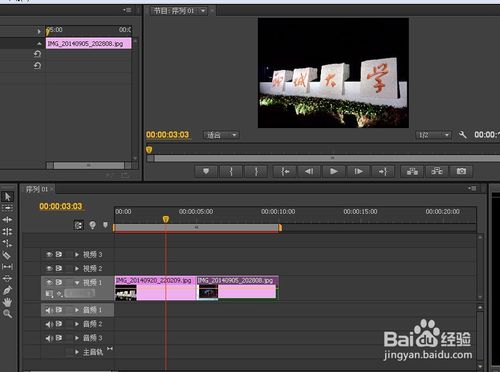This screenshot has height=372, width=500.
Task: Open the 节目: 序列 01 tab dropdown
Action: coord(203,11)
